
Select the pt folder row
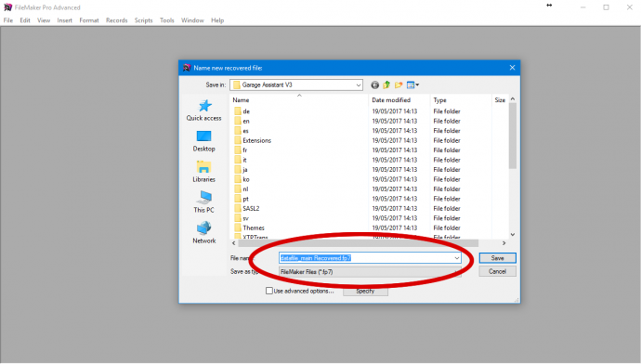369,199
